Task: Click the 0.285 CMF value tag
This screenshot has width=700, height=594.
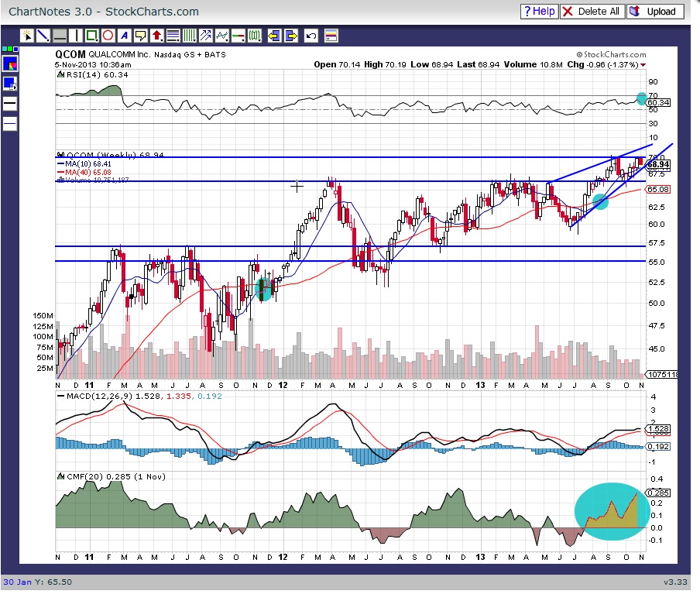Action: (658, 493)
